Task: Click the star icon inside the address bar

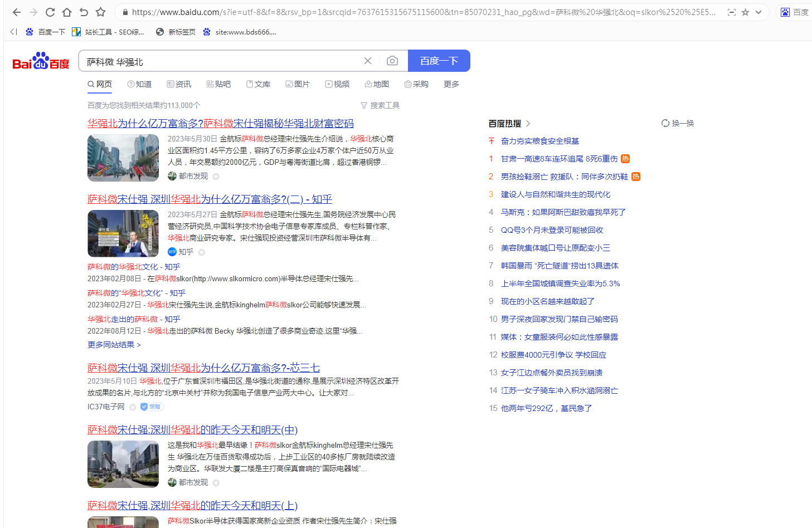Action: point(745,12)
